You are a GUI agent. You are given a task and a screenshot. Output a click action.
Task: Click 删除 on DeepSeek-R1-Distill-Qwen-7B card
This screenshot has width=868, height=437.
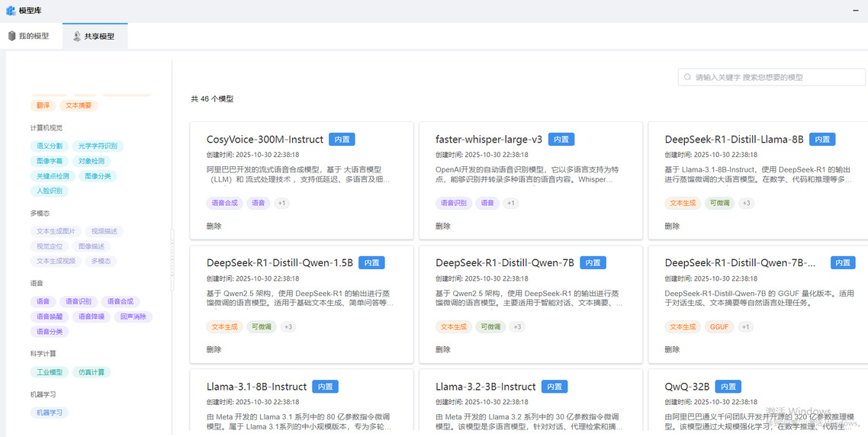(443, 350)
